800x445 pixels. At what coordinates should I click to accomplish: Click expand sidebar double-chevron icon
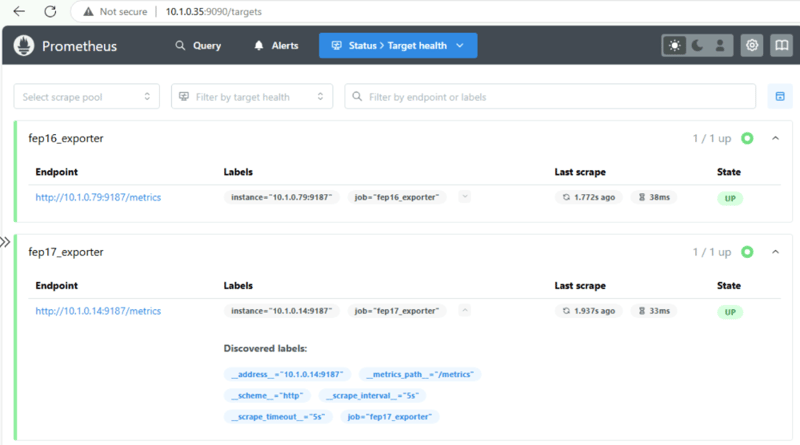coord(5,242)
